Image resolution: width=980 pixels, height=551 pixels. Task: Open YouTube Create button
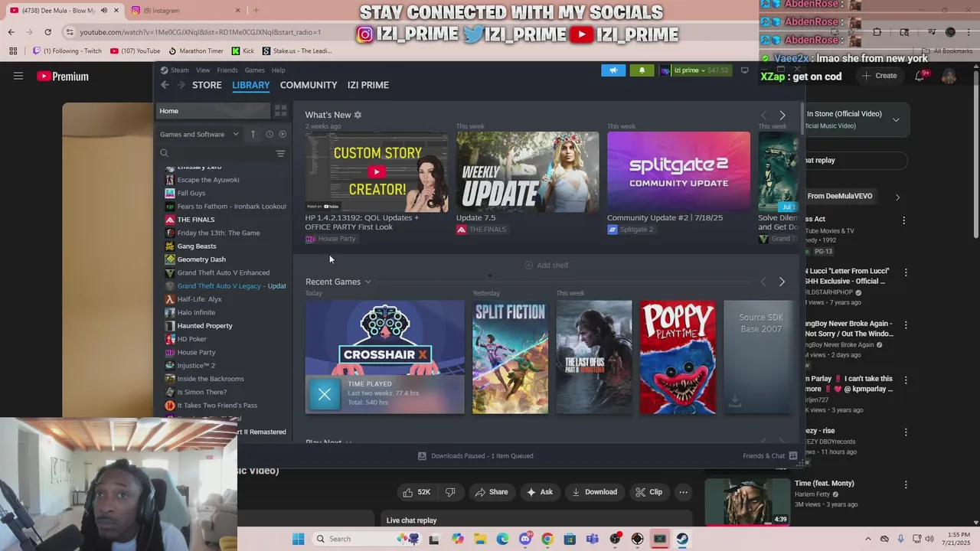point(880,76)
